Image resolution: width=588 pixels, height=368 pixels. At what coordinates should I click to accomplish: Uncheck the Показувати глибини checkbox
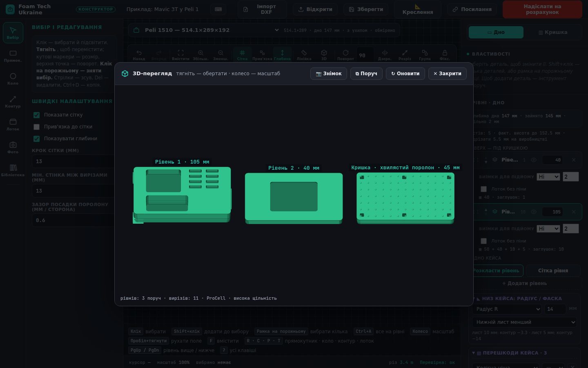point(37,139)
